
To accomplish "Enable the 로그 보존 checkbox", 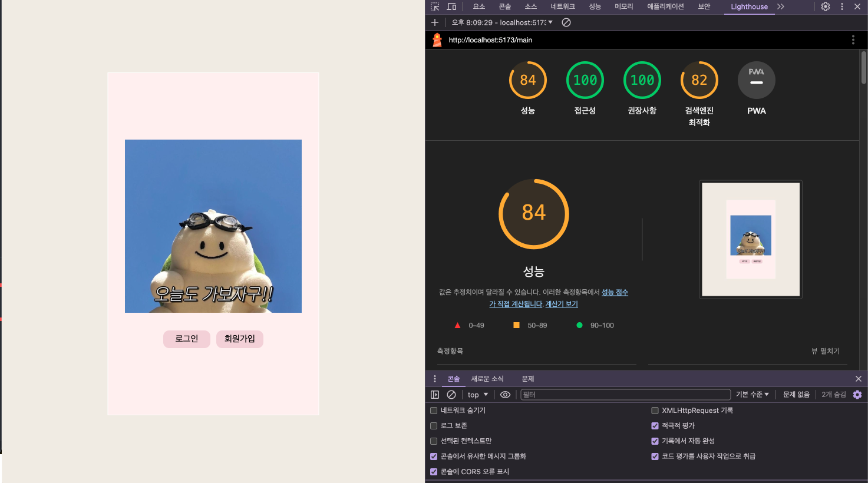I will [434, 426].
